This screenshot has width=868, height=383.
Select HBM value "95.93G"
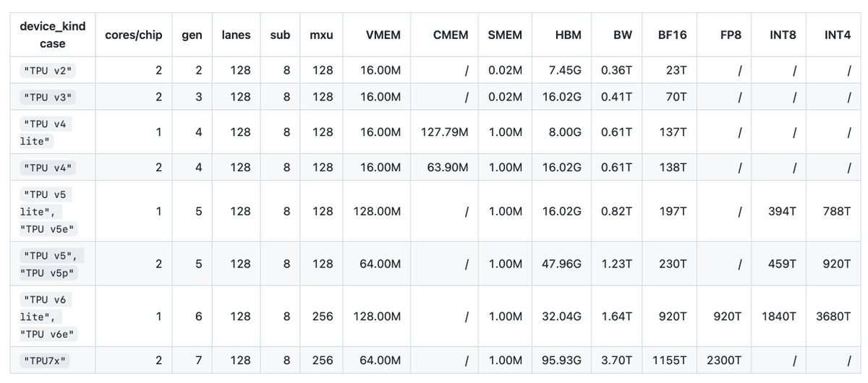[563, 361]
